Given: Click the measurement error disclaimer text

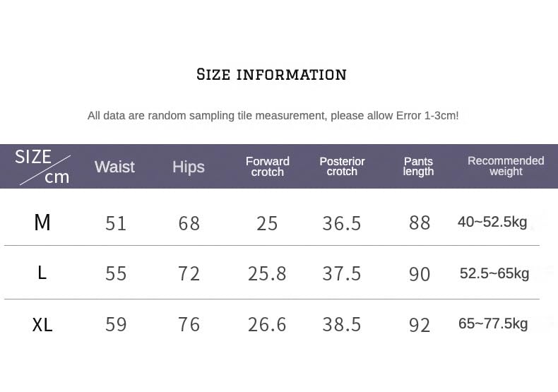Looking at the screenshot, I should 273,116.
